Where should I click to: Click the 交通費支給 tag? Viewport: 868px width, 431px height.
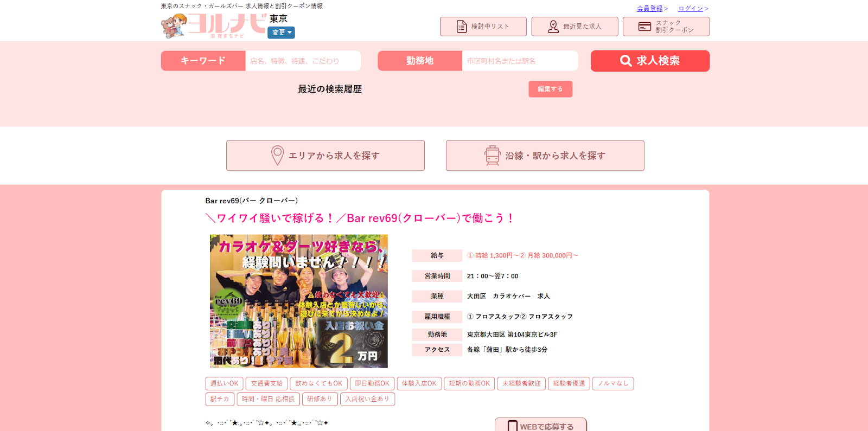[x=266, y=383]
